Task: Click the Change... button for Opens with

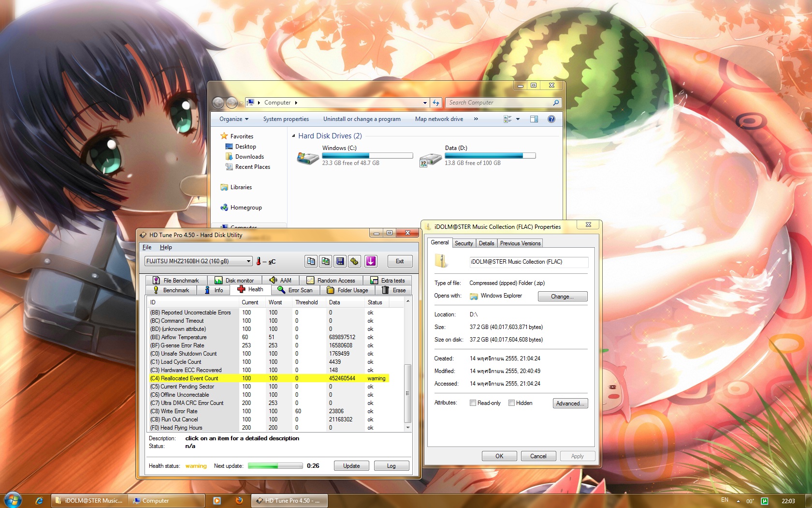Action: [x=563, y=297]
